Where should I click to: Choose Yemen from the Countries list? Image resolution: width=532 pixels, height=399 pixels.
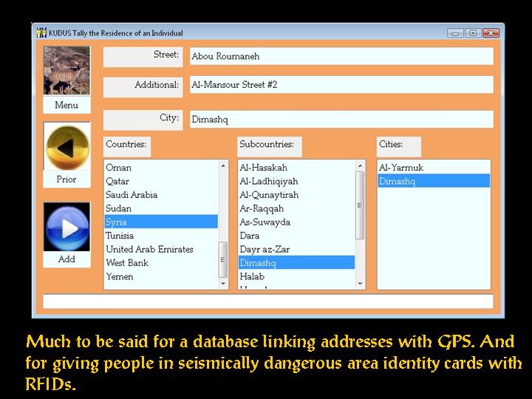(120, 276)
